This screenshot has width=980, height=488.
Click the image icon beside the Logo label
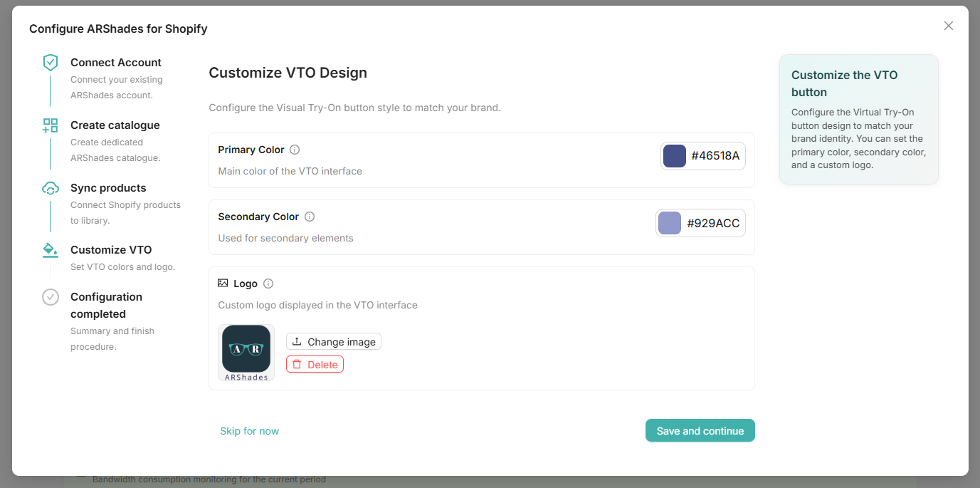(223, 283)
